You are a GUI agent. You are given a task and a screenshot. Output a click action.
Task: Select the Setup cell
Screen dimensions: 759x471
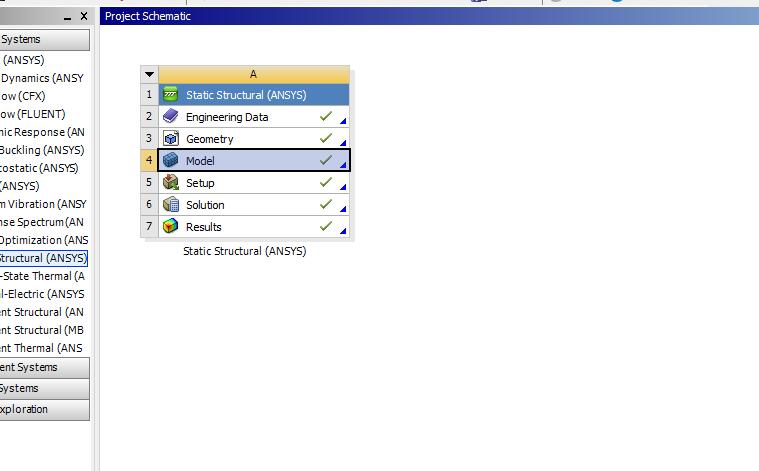254,182
